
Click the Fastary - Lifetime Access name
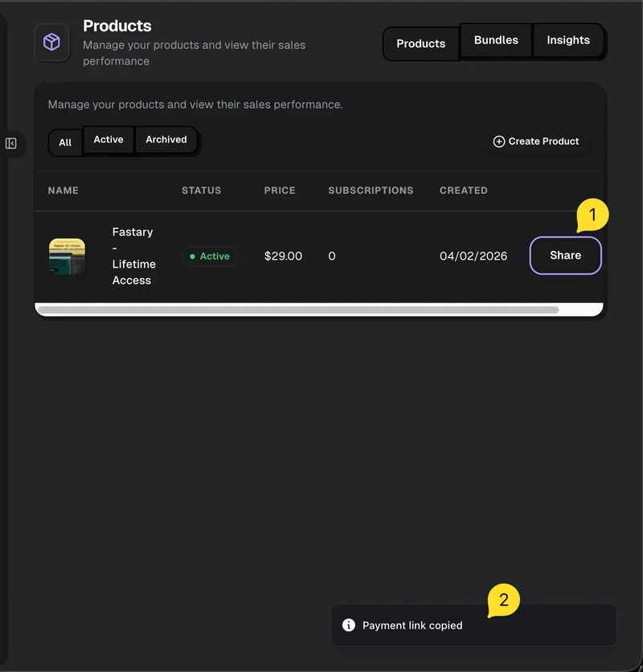133,256
